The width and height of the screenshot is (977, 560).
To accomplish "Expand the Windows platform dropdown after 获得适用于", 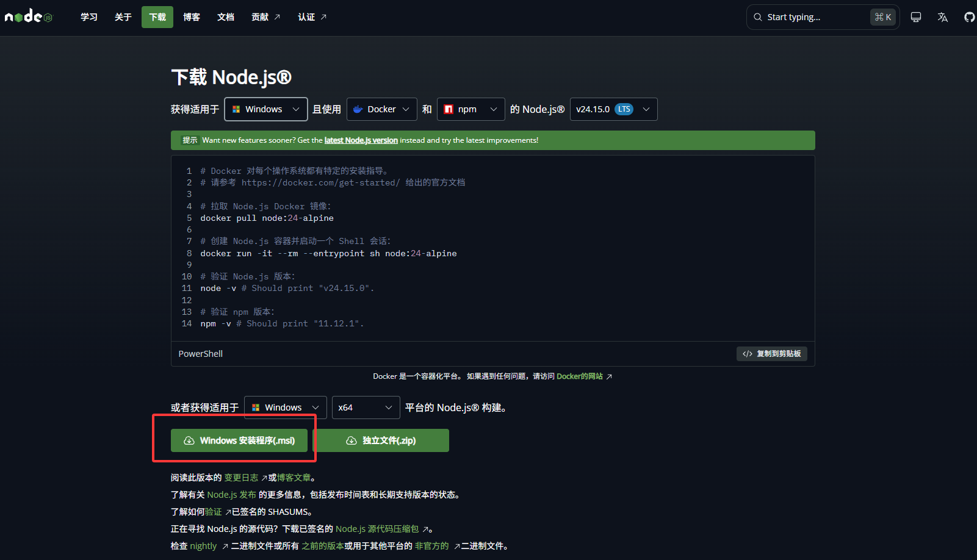I will pyautogui.click(x=266, y=109).
